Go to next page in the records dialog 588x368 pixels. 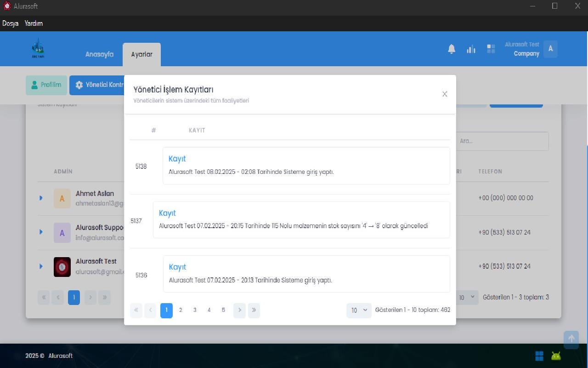(239, 310)
